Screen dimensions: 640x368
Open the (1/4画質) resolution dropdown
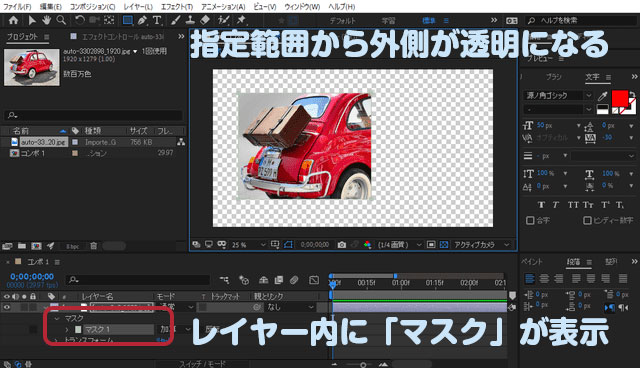399,245
